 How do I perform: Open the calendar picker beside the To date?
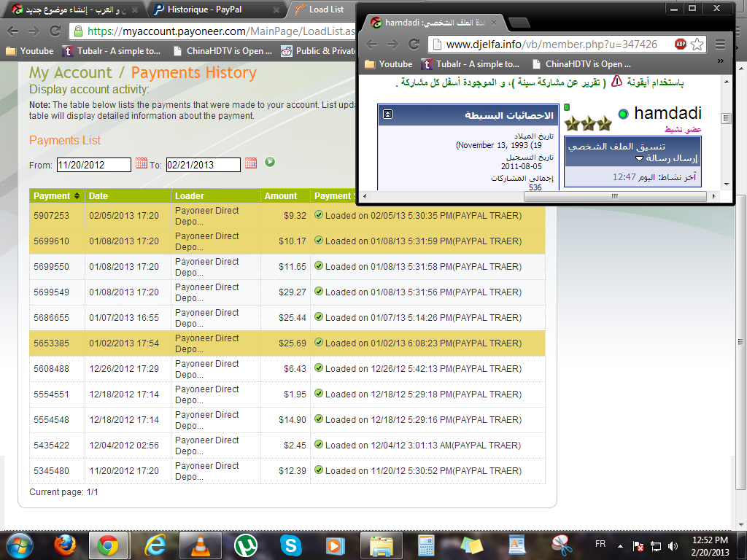pos(251,163)
